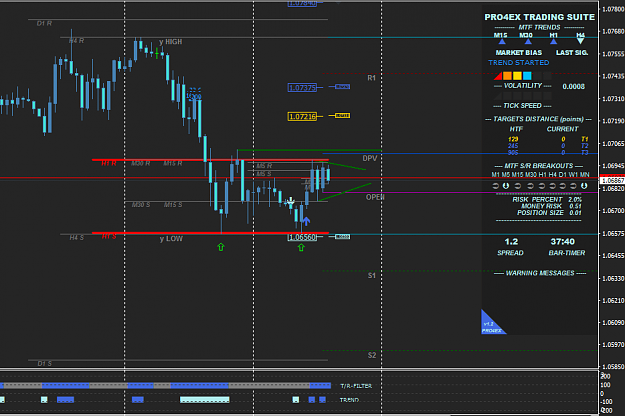Click the TREND indicator label in subwindow
This screenshot has width=625, height=416.
(349, 400)
